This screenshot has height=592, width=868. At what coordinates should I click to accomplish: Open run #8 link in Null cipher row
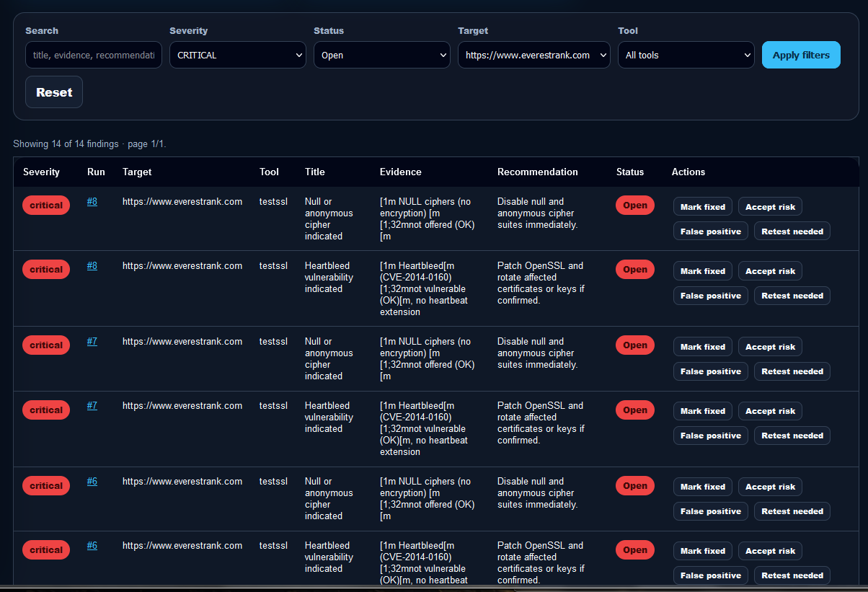pyautogui.click(x=92, y=202)
